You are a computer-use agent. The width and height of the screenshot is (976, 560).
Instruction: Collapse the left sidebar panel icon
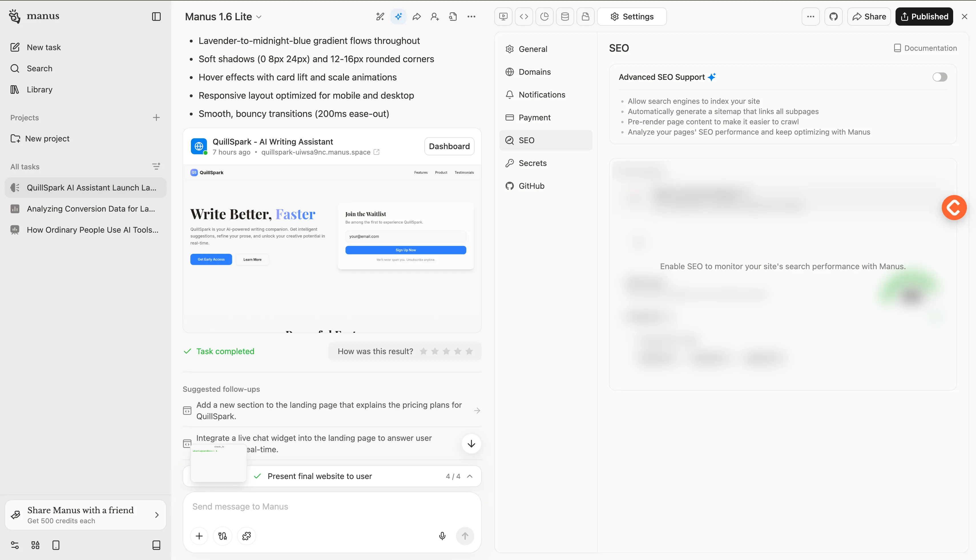pyautogui.click(x=156, y=17)
